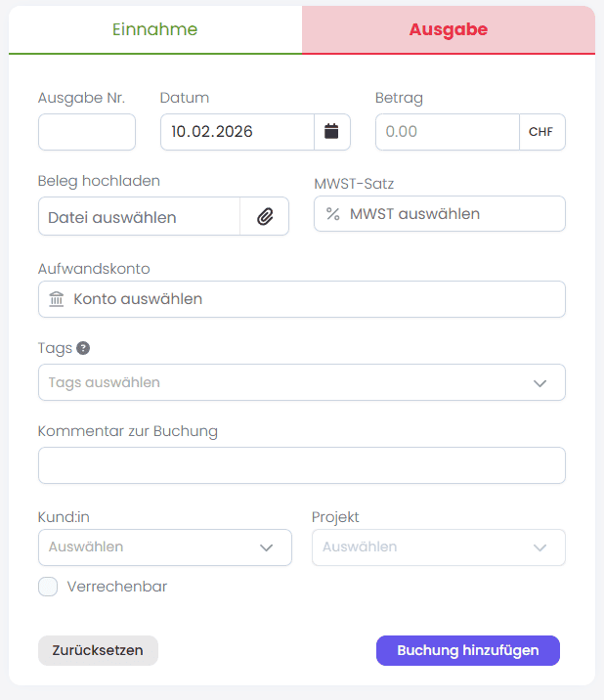Switch to the Ausgabe tab
Screen dimensions: 604x700
448,29
